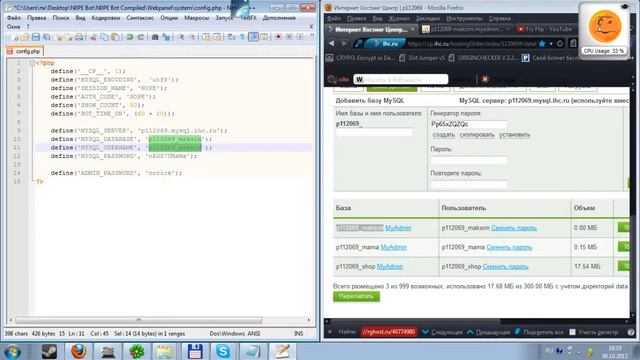This screenshot has height=360, width=640.
Task: Click the 'Пароль' input field
Action: coord(469,160)
